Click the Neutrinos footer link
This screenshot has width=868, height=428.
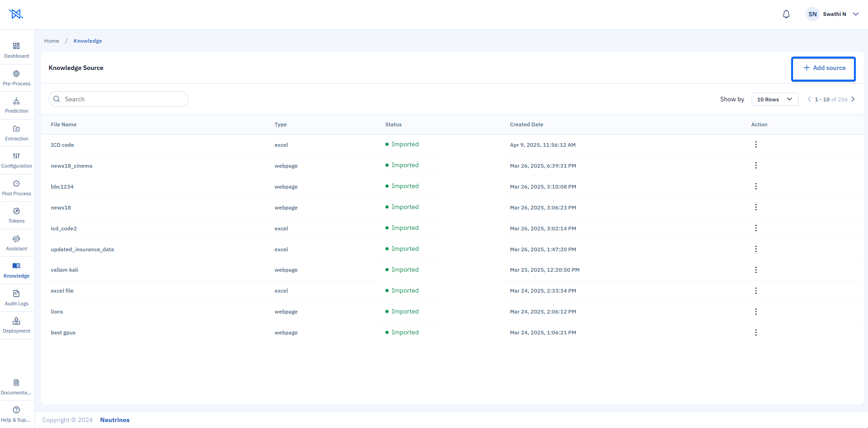click(x=115, y=420)
